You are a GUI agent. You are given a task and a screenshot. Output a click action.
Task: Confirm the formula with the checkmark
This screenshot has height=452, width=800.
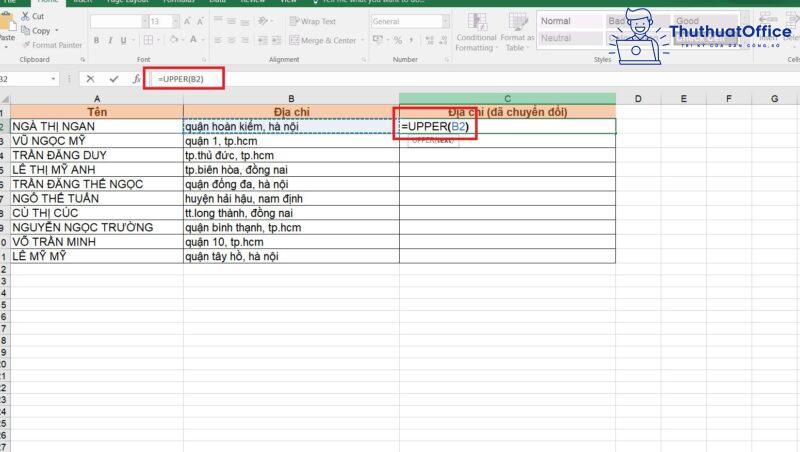coord(113,79)
